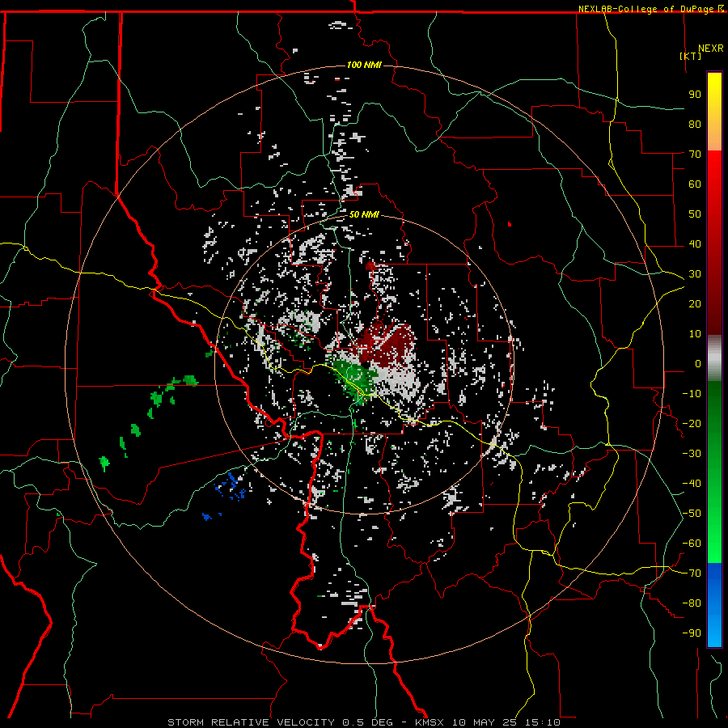Click the -90 value on the velocity scale
728x728 pixels.
(x=692, y=633)
